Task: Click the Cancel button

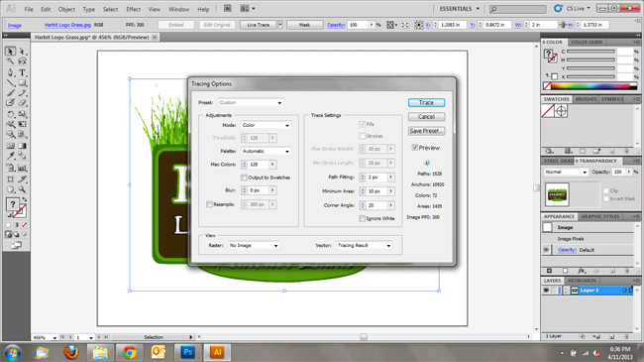Action: tap(426, 117)
